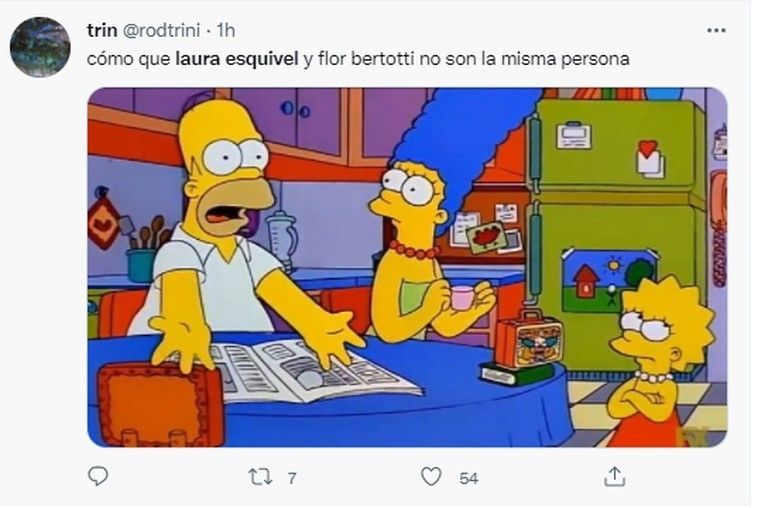Image resolution: width=768 pixels, height=508 pixels.
Task: Click the Krusty lunchbox on the table
Action: [x=528, y=339]
